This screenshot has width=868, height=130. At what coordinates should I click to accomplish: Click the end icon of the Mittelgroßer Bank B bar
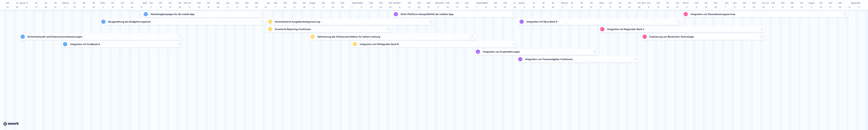coord(514,44)
